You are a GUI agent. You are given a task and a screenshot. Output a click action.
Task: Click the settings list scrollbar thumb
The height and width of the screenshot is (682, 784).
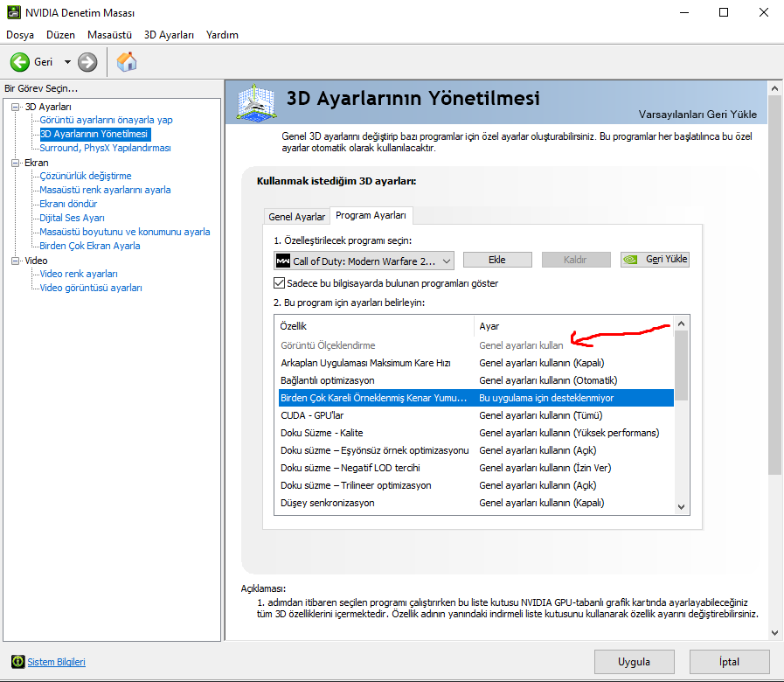(681, 365)
